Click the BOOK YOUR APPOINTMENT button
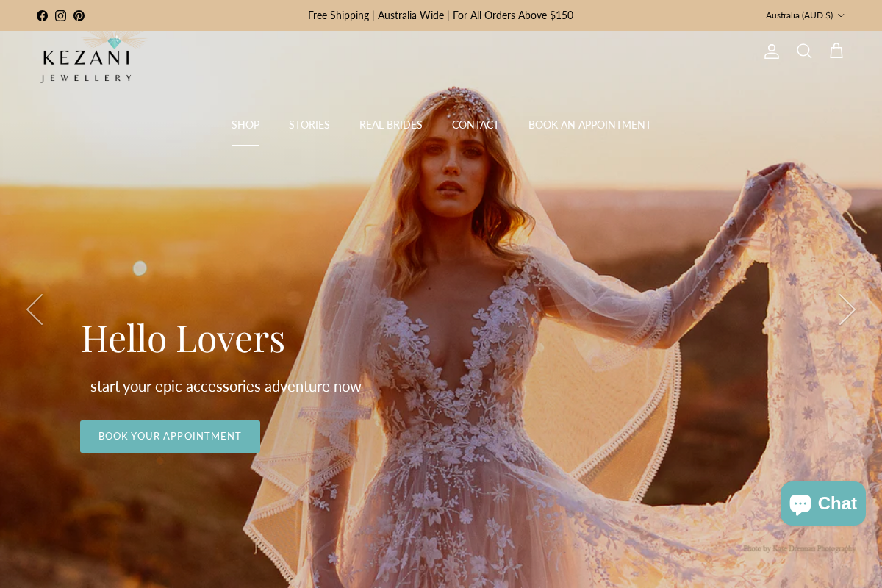Image resolution: width=882 pixels, height=588 pixels. pyautogui.click(x=170, y=436)
